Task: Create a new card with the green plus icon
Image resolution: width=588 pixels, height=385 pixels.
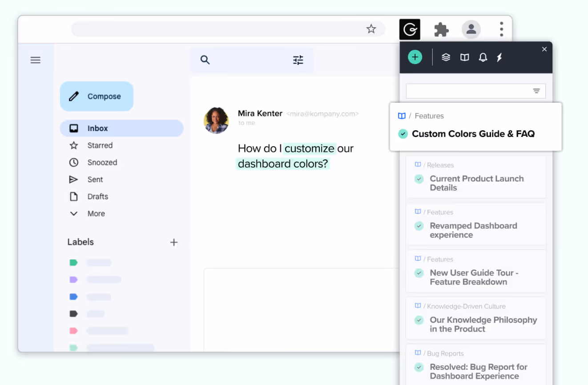Action: pos(415,57)
